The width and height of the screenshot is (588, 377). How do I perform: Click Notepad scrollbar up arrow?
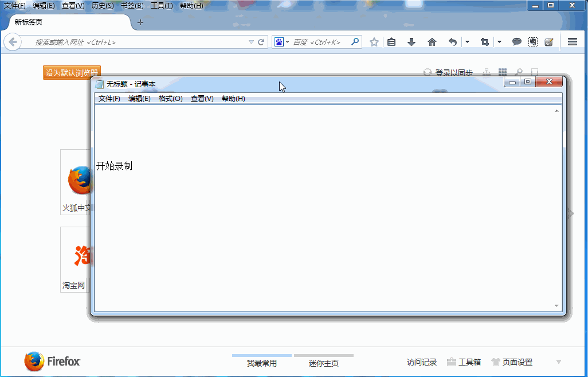556,111
